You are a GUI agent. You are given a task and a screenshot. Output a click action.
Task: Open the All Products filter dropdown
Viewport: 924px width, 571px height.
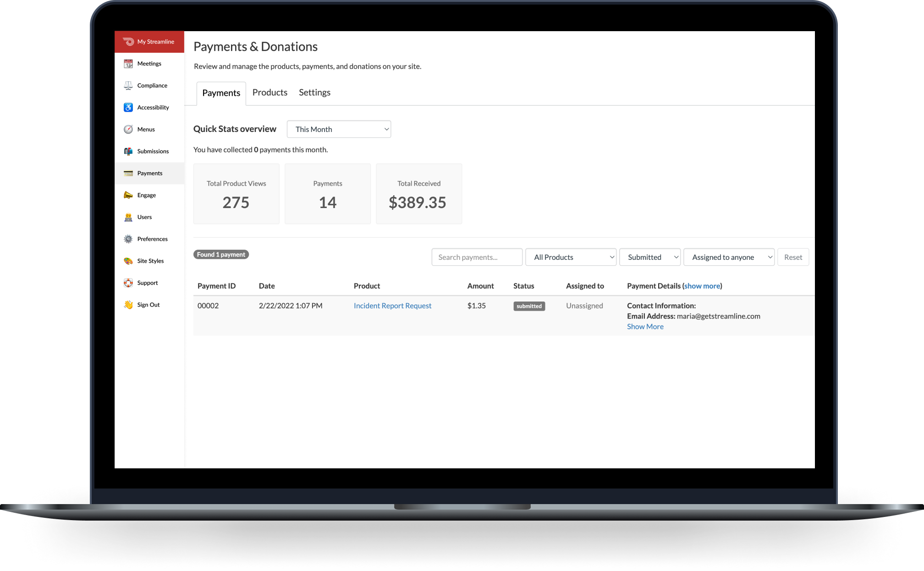click(571, 257)
